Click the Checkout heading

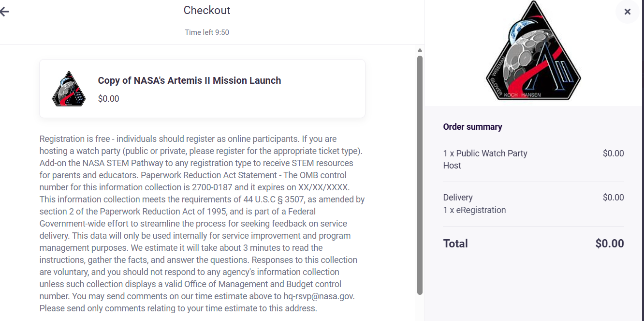207,10
